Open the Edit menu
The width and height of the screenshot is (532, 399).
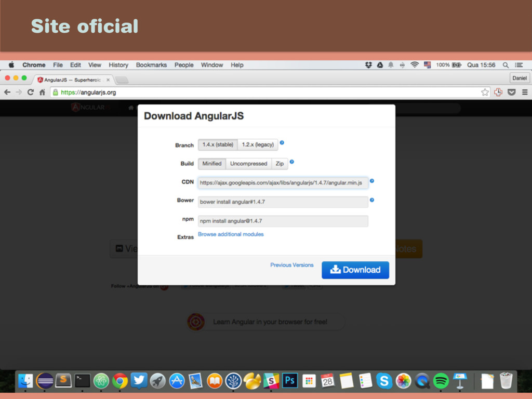tap(75, 65)
